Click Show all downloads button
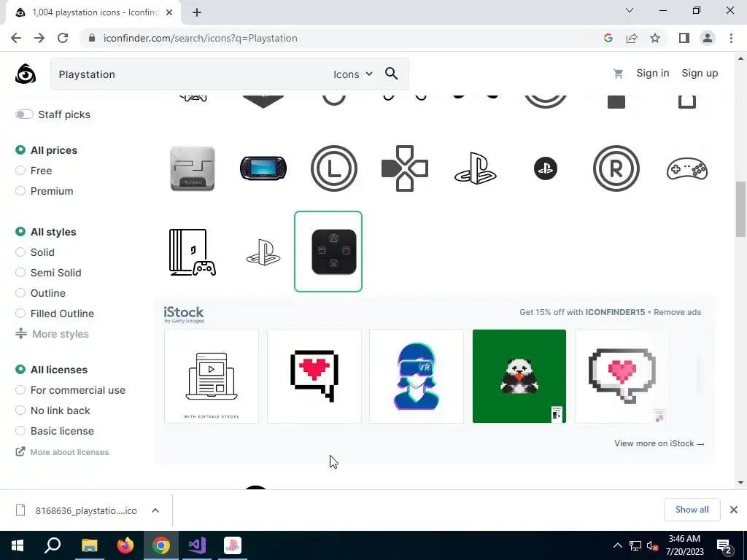The image size is (747, 560). pyautogui.click(x=692, y=510)
